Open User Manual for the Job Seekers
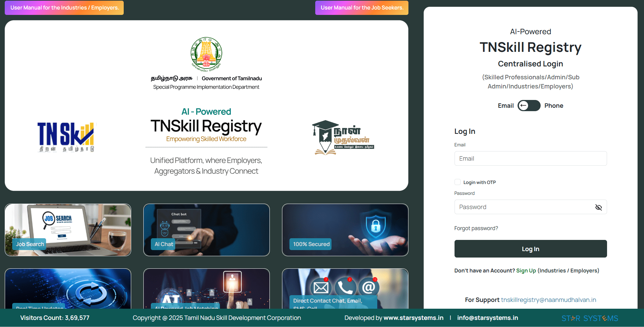644x327 pixels. click(x=362, y=8)
